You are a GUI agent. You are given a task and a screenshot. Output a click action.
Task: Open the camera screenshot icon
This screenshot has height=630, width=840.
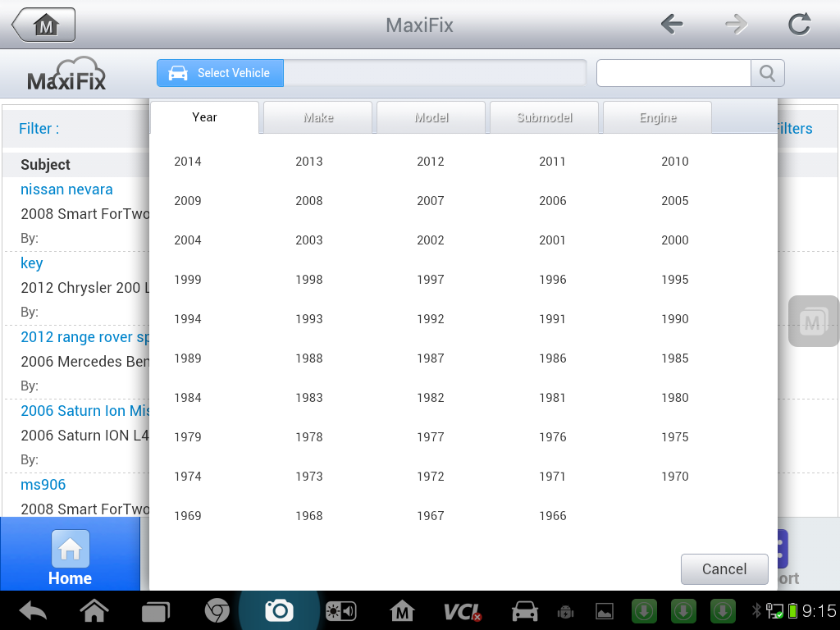279,610
